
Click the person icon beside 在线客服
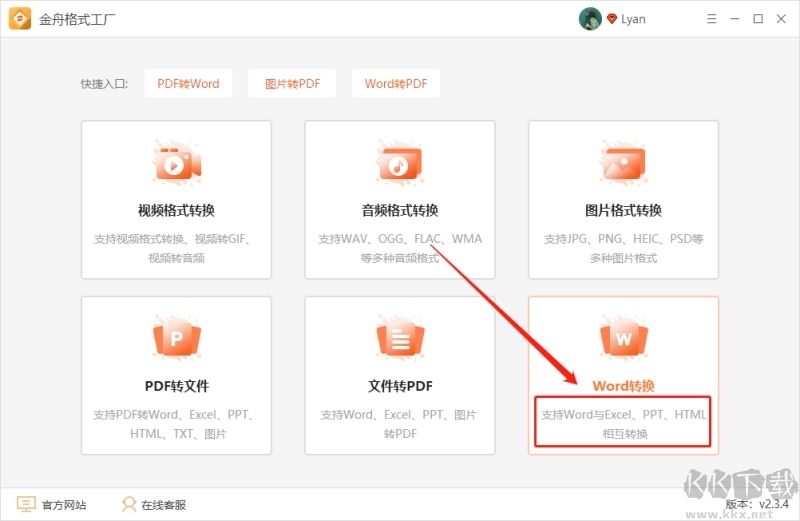pyautogui.click(x=129, y=504)
